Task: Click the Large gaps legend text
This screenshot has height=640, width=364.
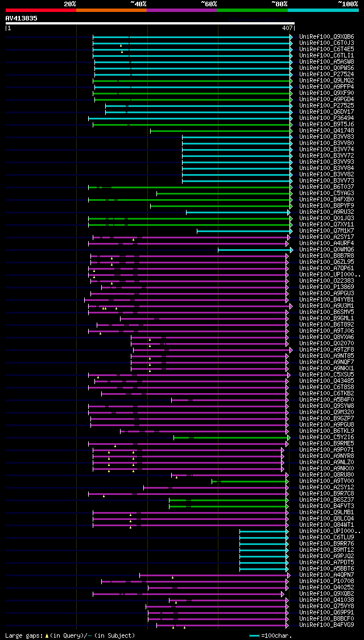Action: [x=70, y=635]
